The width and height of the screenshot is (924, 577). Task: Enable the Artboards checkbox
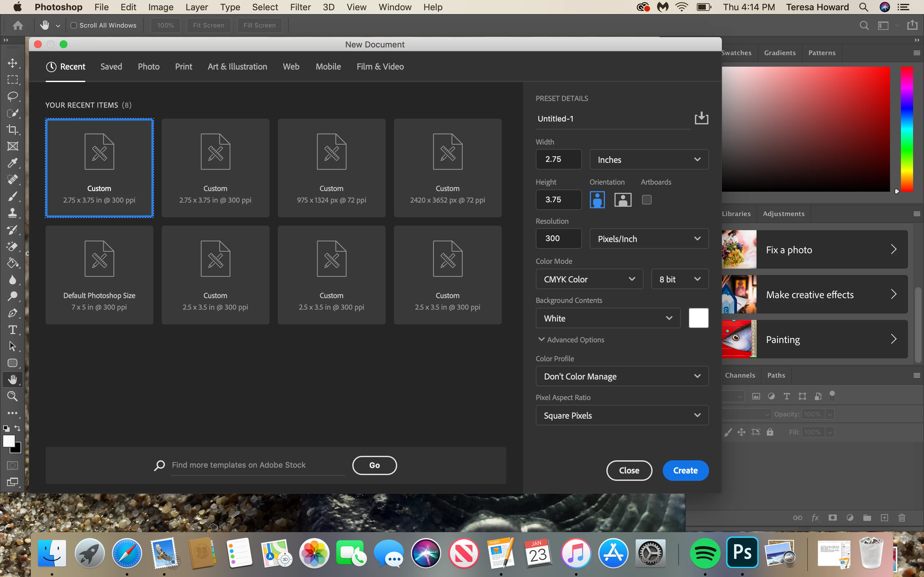646,200
